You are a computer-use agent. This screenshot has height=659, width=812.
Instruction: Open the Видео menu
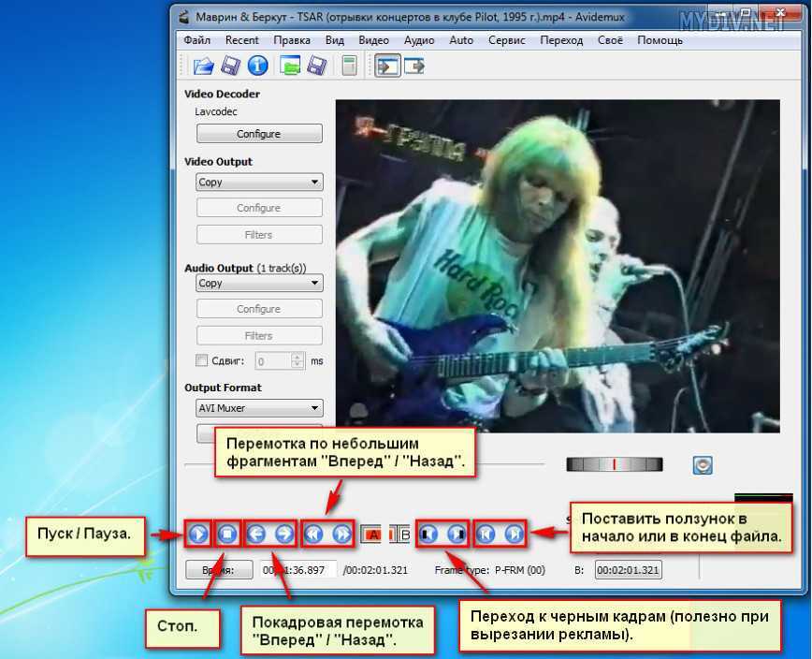click(x=373, y=40)
